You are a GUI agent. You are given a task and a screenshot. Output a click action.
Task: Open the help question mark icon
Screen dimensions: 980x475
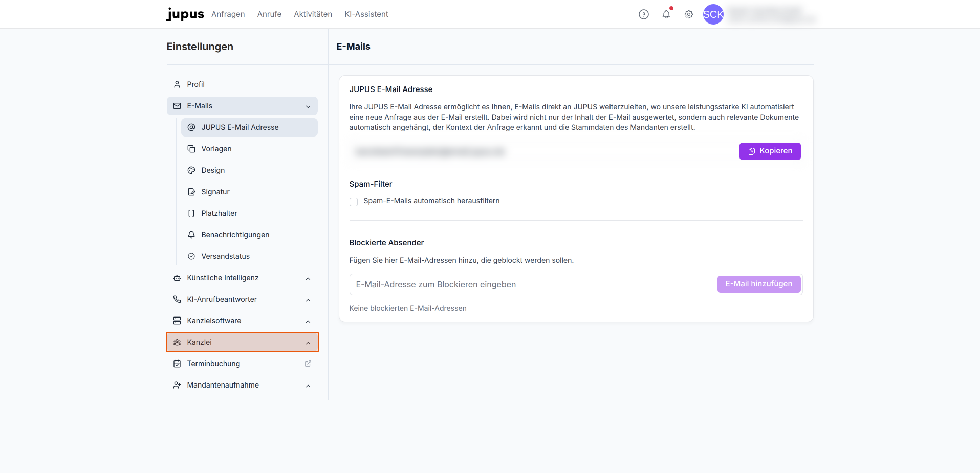(x=644, y=14)
